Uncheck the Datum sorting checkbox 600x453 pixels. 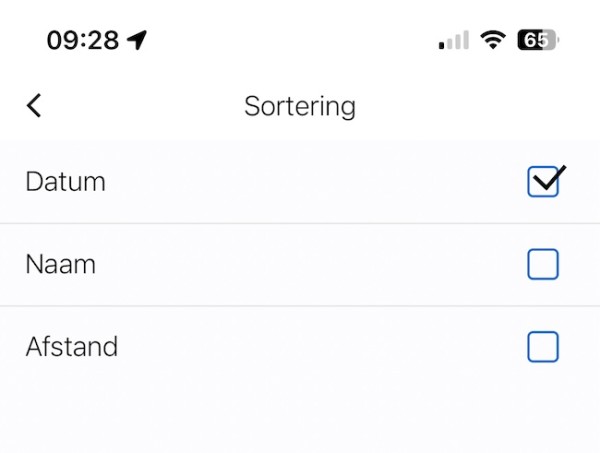coord(543,182)
